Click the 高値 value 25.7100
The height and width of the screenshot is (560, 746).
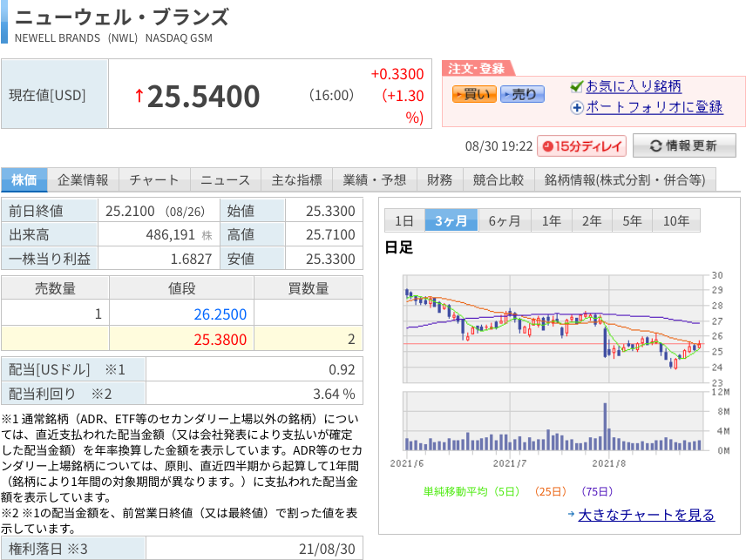click(x=330, y=235)
